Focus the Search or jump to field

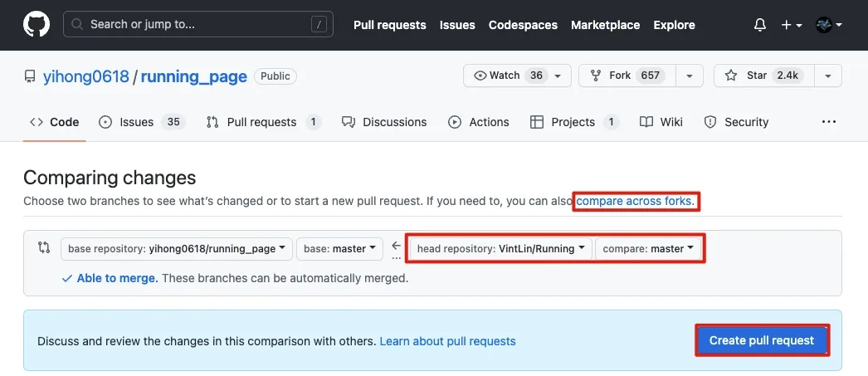(x=198, y=24)
